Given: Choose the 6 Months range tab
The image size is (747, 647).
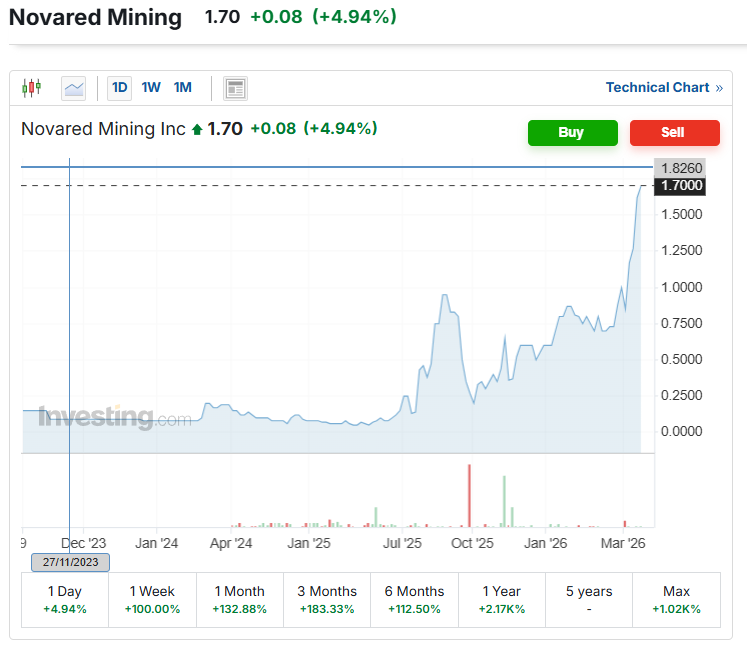Looking at the screenshot, I should [x=414, y=599].
